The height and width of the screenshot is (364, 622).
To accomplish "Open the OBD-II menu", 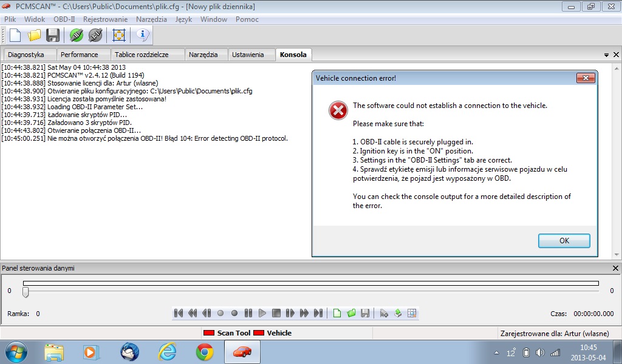I will tap(64, 19).
